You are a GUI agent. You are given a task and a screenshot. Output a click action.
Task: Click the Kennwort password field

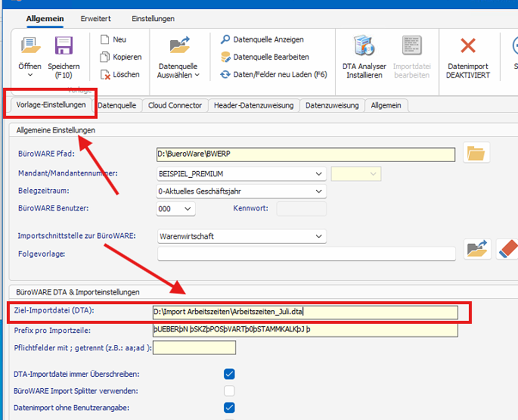pyautogui.click(x=301, y=209)
